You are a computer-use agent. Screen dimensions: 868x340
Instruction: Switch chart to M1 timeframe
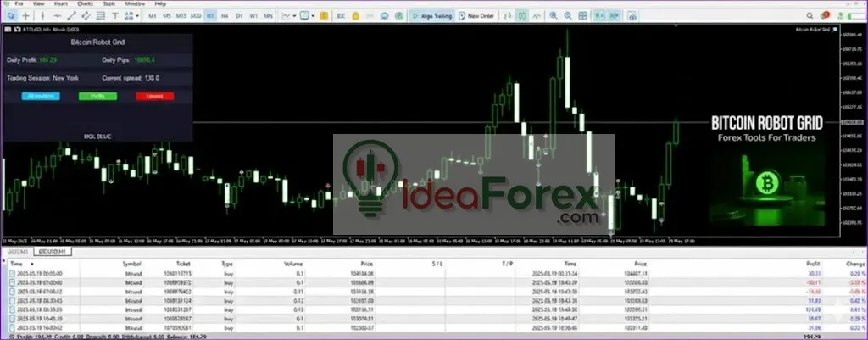pyautogui.click(x=153, y=16)
